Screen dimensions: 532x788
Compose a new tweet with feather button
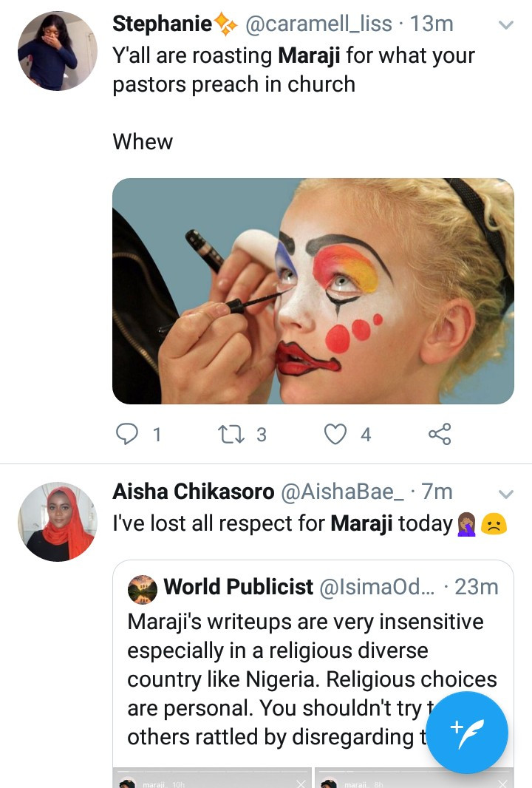tap(467, 732)
